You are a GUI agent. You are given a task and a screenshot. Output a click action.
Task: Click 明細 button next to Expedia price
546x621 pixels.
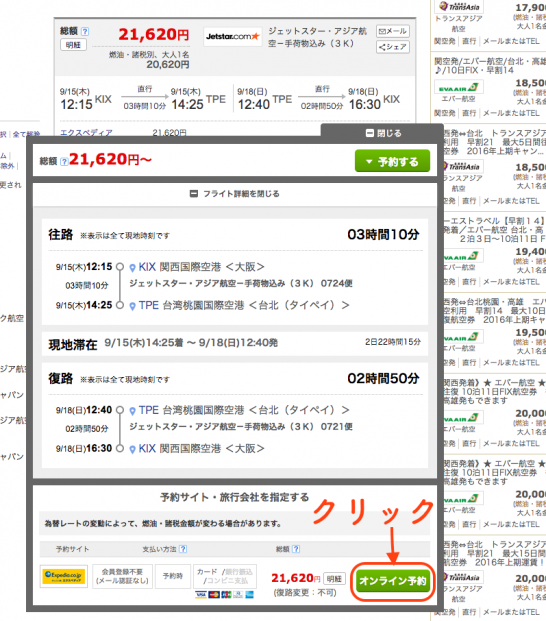pyautogui.click(x=334, y=579)
